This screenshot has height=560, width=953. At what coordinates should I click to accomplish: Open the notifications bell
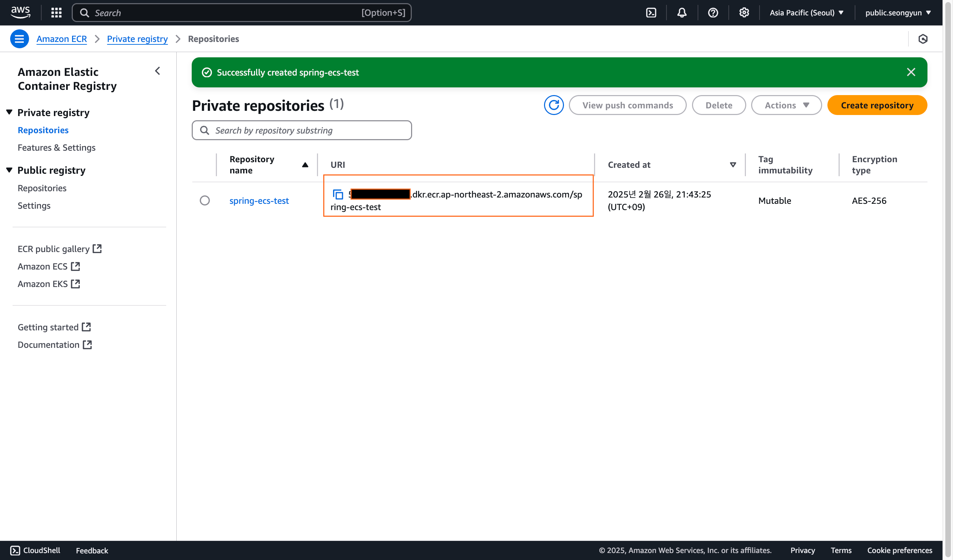click(682, 13)
